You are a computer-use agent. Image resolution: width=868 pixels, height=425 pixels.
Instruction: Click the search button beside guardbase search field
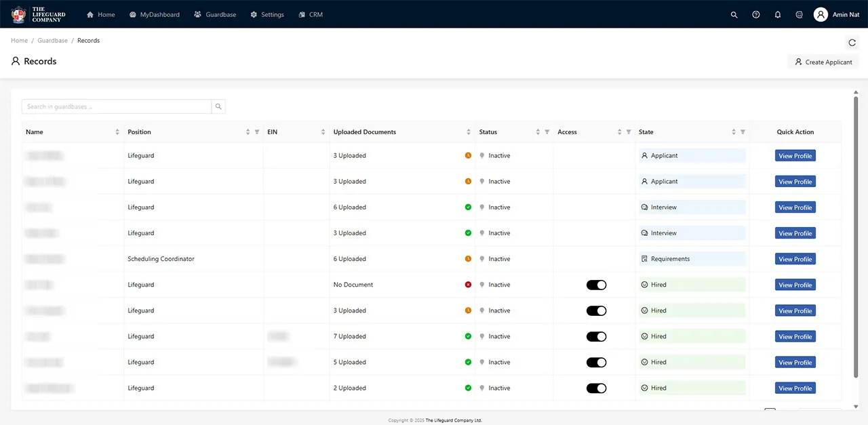(218, 106)
